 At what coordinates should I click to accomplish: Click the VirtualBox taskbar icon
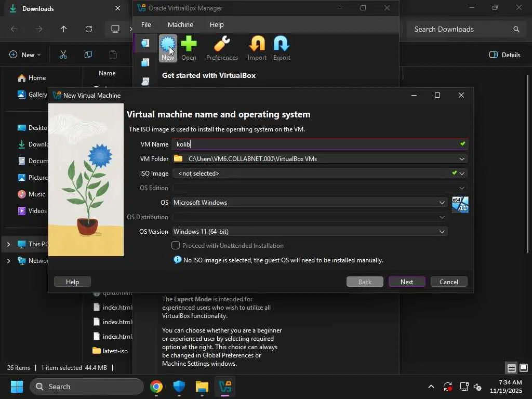point(225,387)
